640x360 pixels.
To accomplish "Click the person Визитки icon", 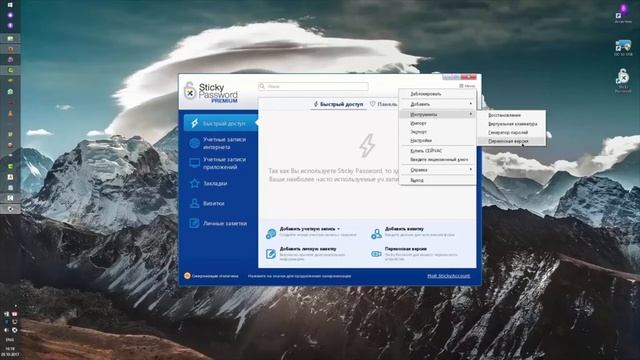I will click(x=195, y=203).
